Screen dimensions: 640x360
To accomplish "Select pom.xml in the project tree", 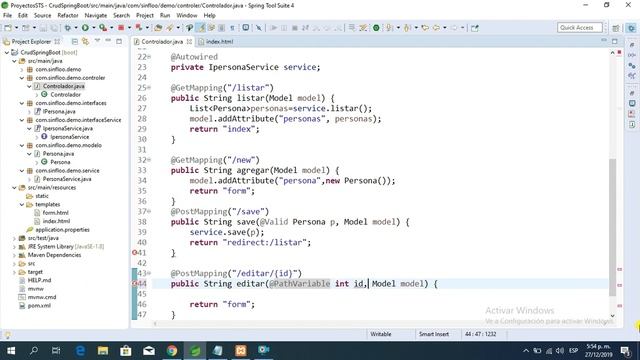I will [x=39, y=305].
